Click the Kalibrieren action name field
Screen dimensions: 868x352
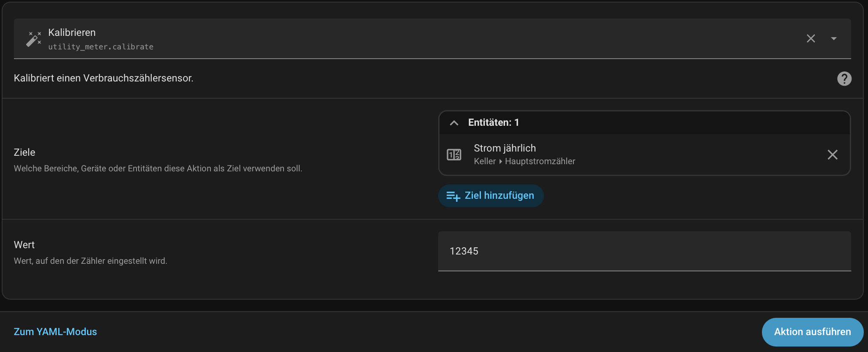tap(72, 32)
